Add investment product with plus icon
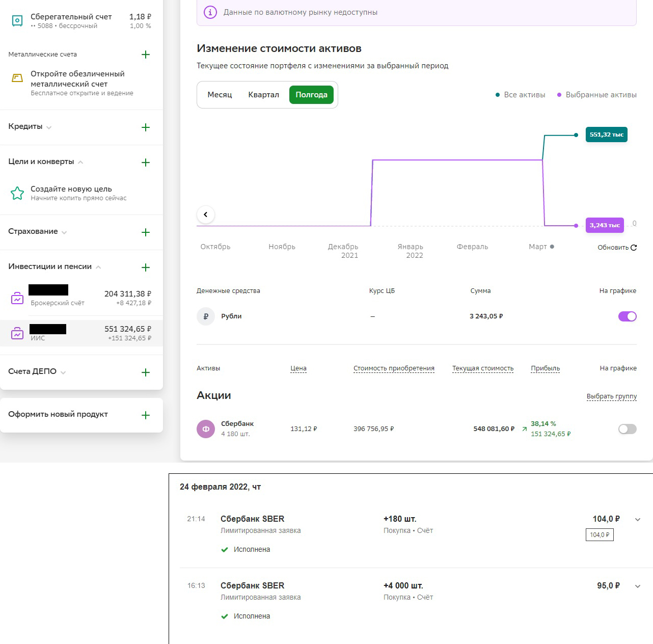The image size is (653, 644). point(146,267)
